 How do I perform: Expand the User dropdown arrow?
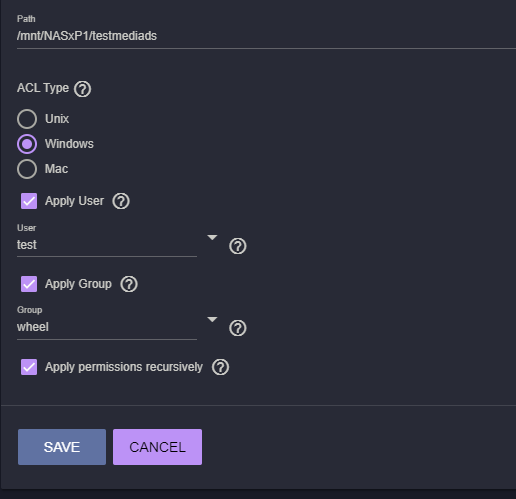coord(212,237)
